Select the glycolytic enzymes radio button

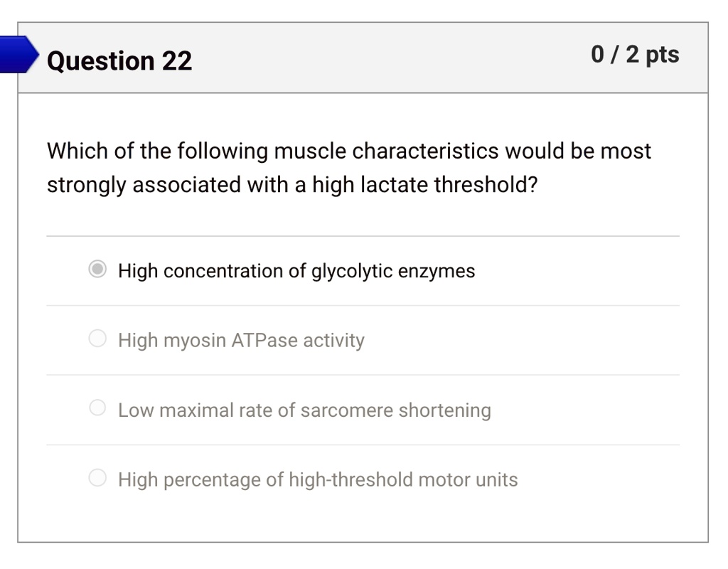click(x=97, y=269)
